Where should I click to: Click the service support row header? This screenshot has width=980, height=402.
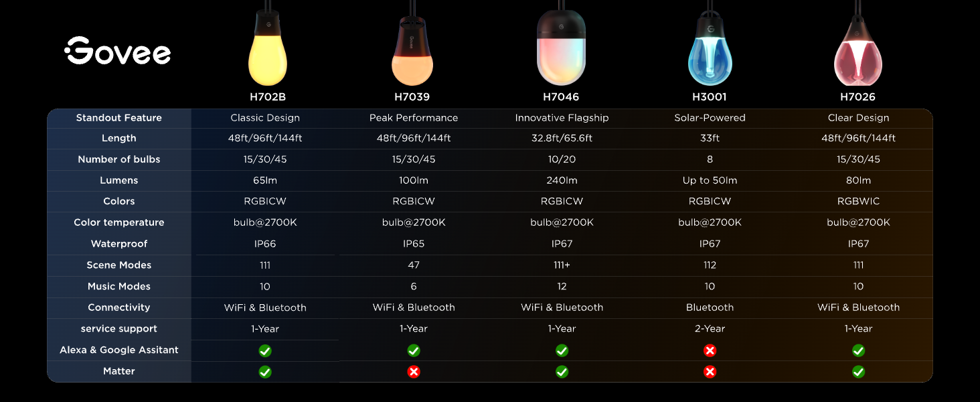click(x=119, y=329)
